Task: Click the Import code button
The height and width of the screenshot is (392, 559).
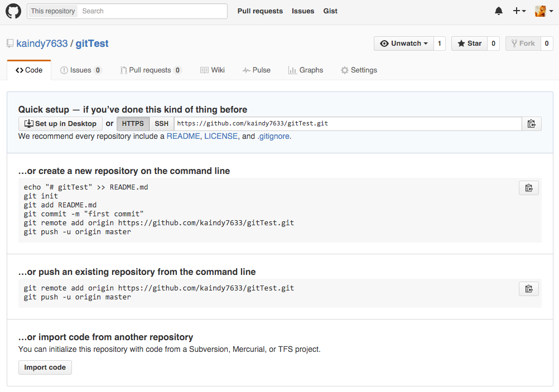Action: (45, 367)
